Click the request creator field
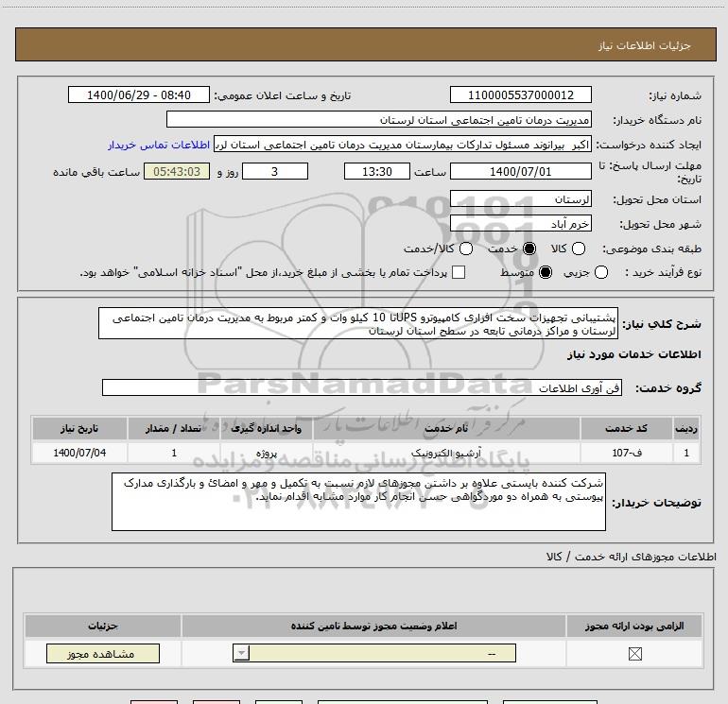Screen dimensions: 728x704 point(403,145)
